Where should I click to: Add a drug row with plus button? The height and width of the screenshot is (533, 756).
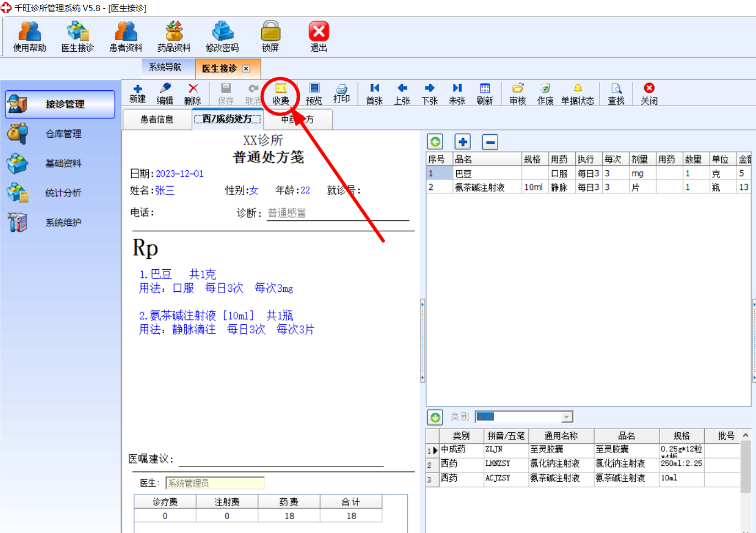point(462,142)
